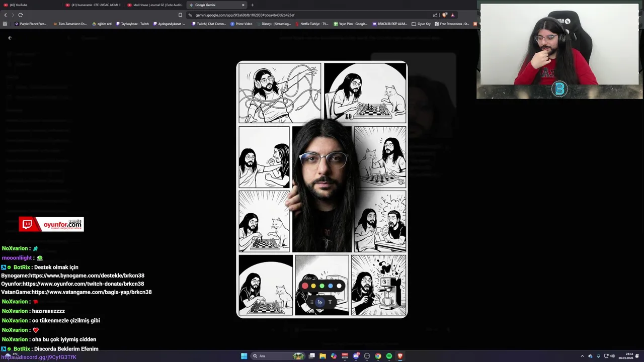The height and width of the screenshot is (362, 644).
Task: Open OBS Studio from taskbar
Action: point(367,356)
